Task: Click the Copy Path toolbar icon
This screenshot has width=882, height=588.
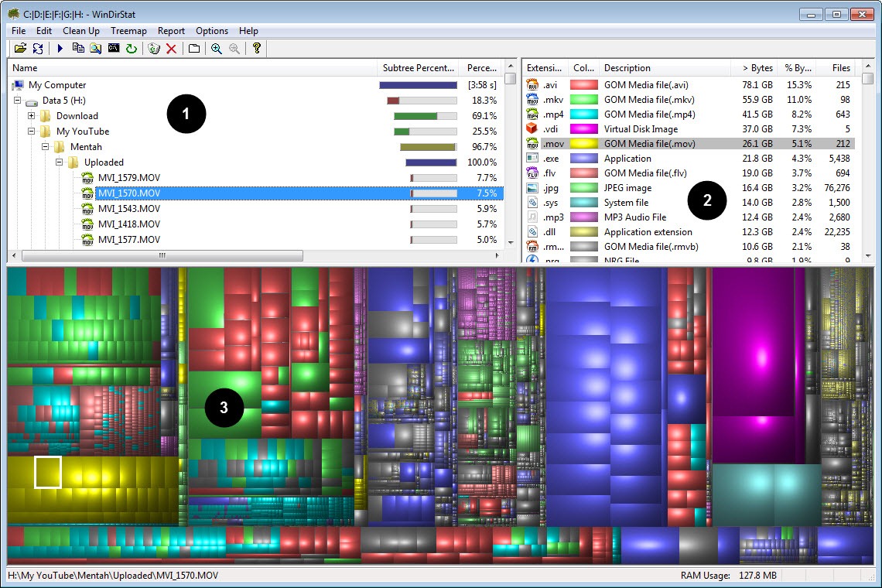Action: click(x=78, y=49)
